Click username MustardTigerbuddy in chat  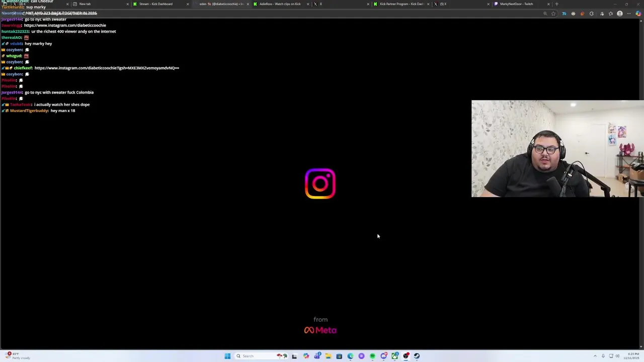29,111
